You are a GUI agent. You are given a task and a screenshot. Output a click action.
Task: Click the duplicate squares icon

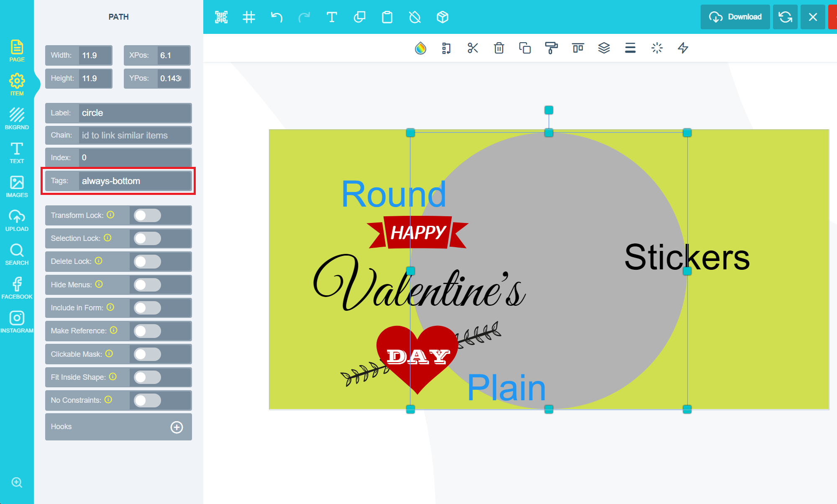[x=525, y=48]
